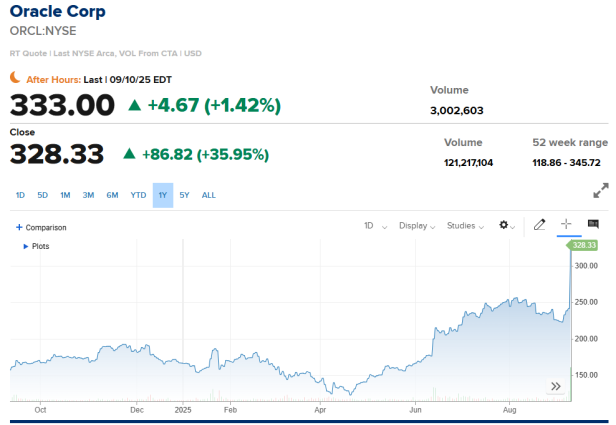Open the 1D interval dropdown
The image size is (616, 425).
[x=373, y=226]
